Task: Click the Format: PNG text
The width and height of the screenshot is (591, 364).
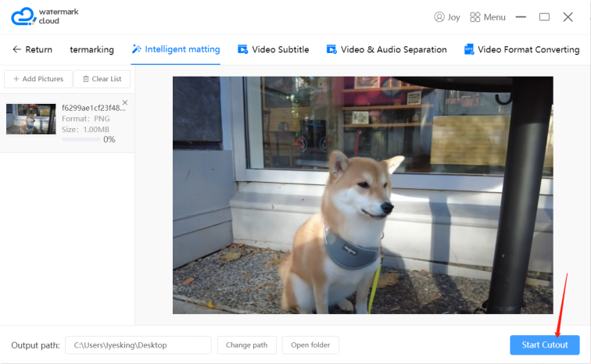Action: coord(86,119)
